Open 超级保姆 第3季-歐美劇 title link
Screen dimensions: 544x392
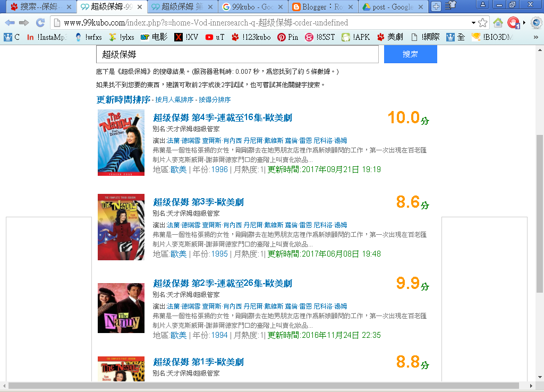[x=199, y=202]
